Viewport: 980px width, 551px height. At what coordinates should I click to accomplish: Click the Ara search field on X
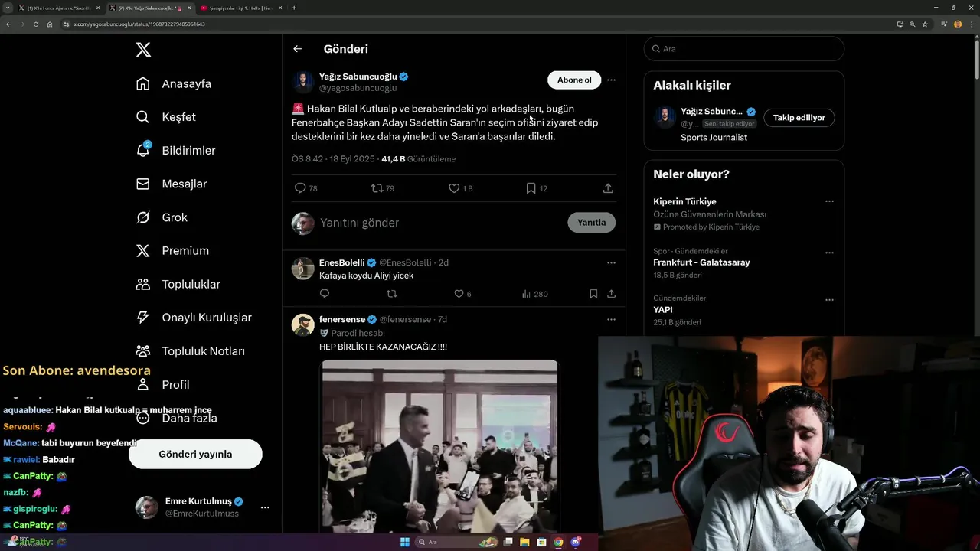[x=744, y=48]
